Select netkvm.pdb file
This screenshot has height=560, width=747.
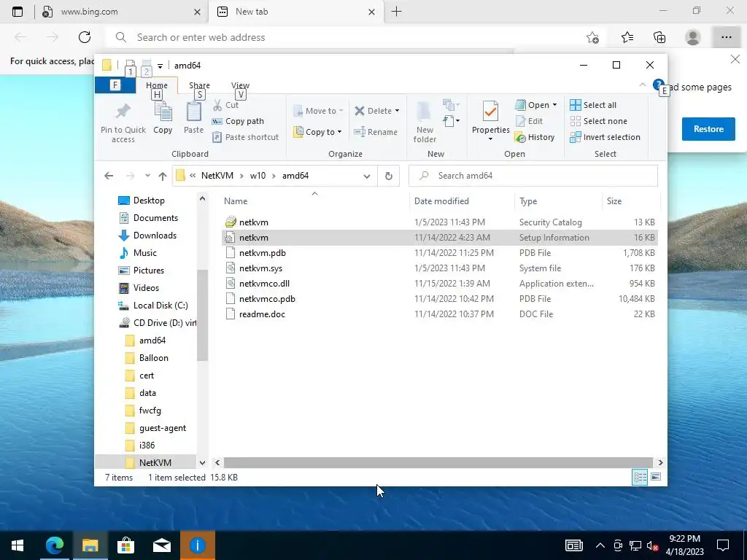tap(439, 253)
